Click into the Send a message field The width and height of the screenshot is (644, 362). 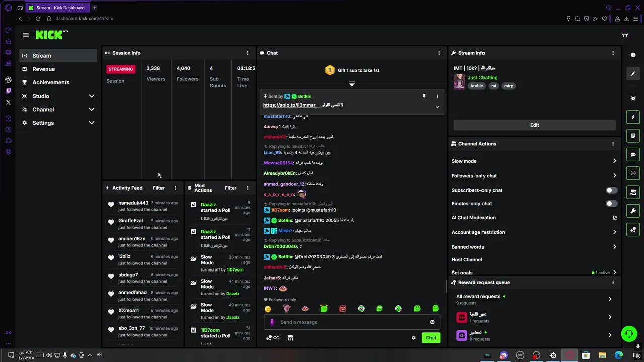pyautogui.click(x=352, y=322)
